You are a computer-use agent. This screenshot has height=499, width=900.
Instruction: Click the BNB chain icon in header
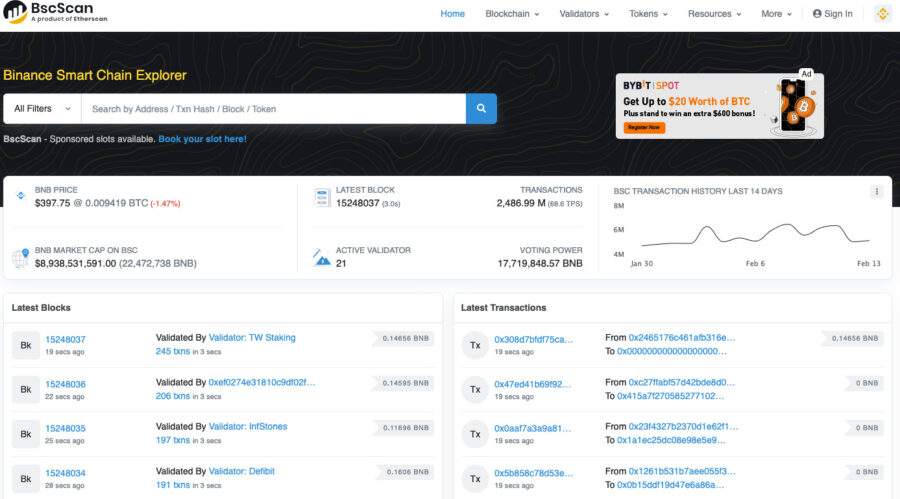coord(882,14)
